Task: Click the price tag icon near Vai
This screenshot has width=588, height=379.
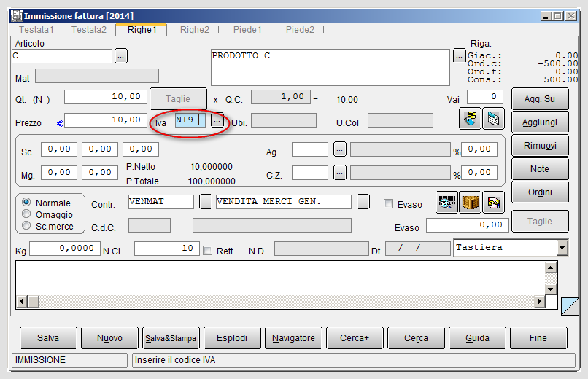Action: click(x=470, y=119)
